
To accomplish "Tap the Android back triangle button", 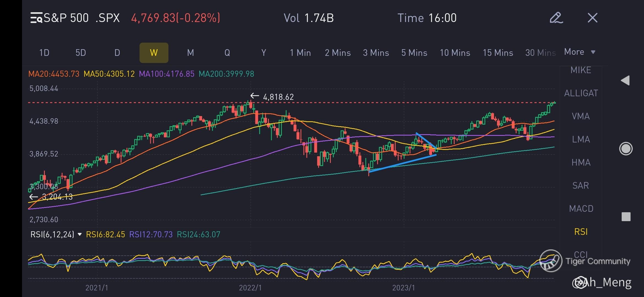I will (x=625, y=81).
